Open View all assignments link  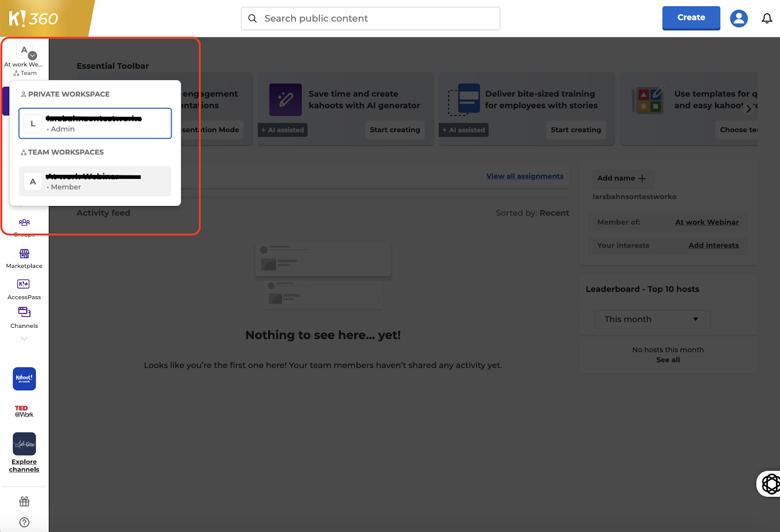525,176
